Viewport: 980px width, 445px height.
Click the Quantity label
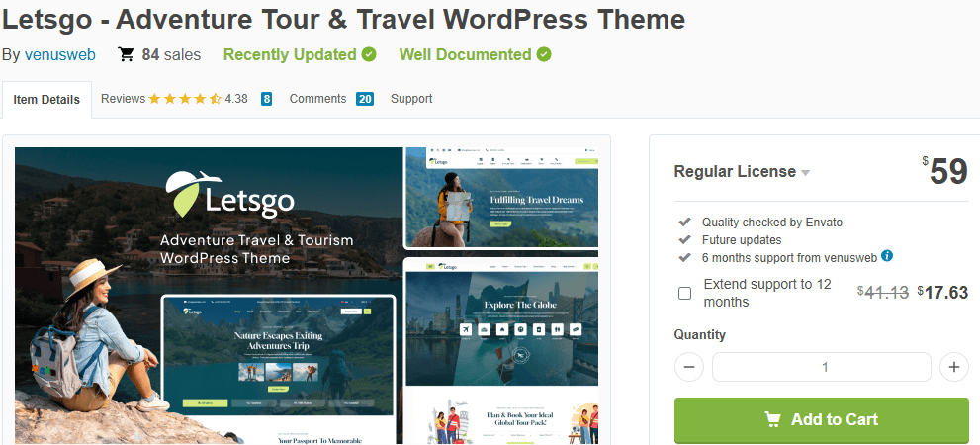[x=699, y=335]
